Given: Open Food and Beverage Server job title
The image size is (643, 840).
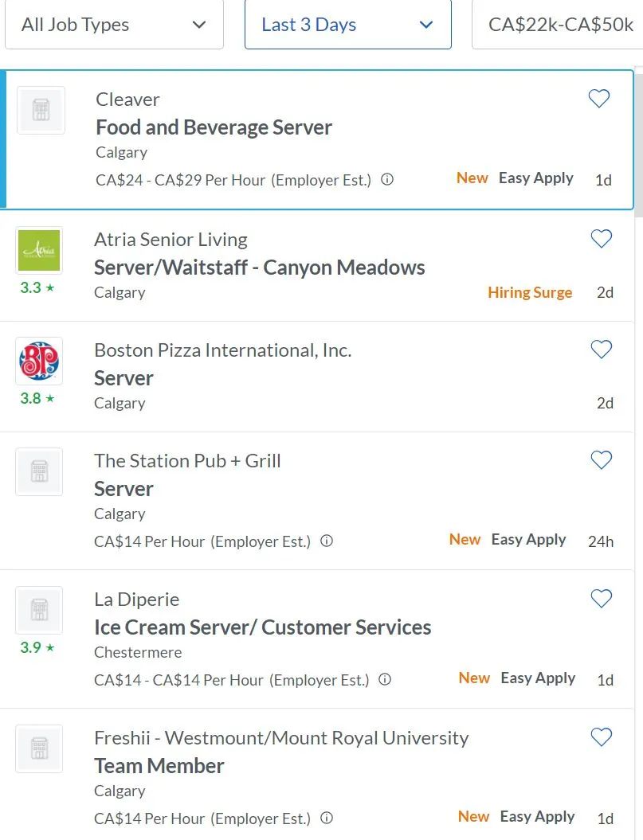Looking at the screenshot, I should (214, 127).
